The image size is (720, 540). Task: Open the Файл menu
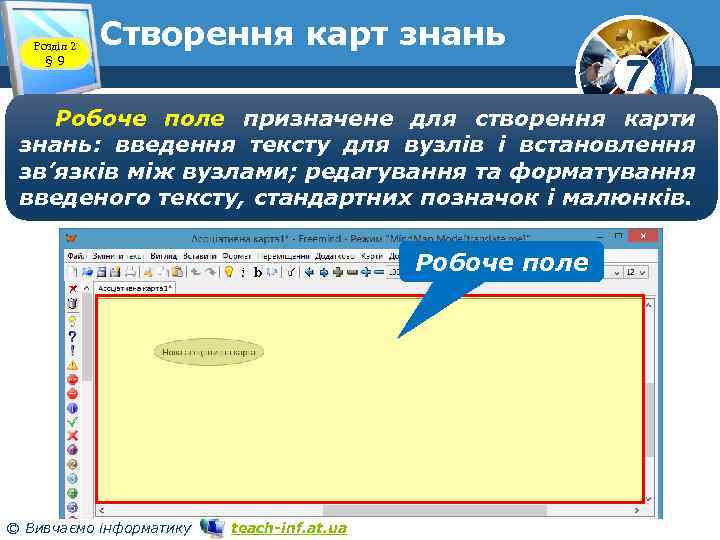pyautogui.click(x=76, y=256)
